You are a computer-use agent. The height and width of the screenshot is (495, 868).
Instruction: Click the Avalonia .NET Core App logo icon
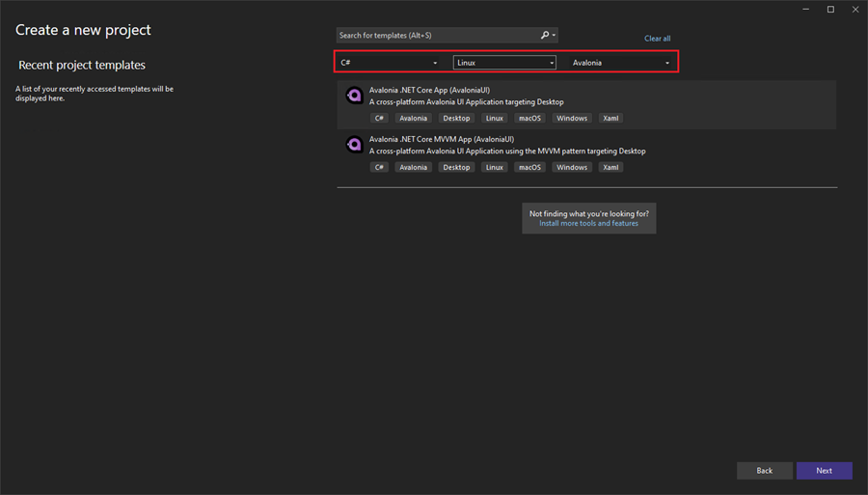point(354,96)
